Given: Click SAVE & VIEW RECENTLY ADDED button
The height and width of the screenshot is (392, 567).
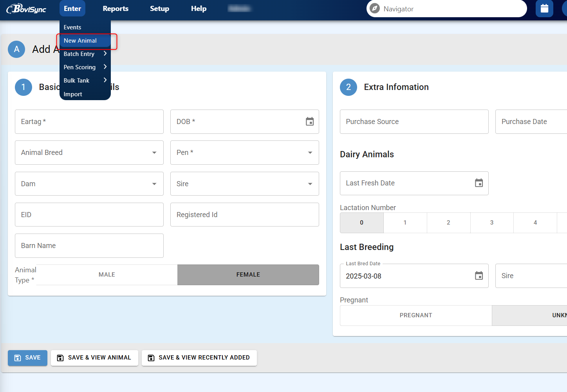Looking at the screenshot, I should pos(199,358).
